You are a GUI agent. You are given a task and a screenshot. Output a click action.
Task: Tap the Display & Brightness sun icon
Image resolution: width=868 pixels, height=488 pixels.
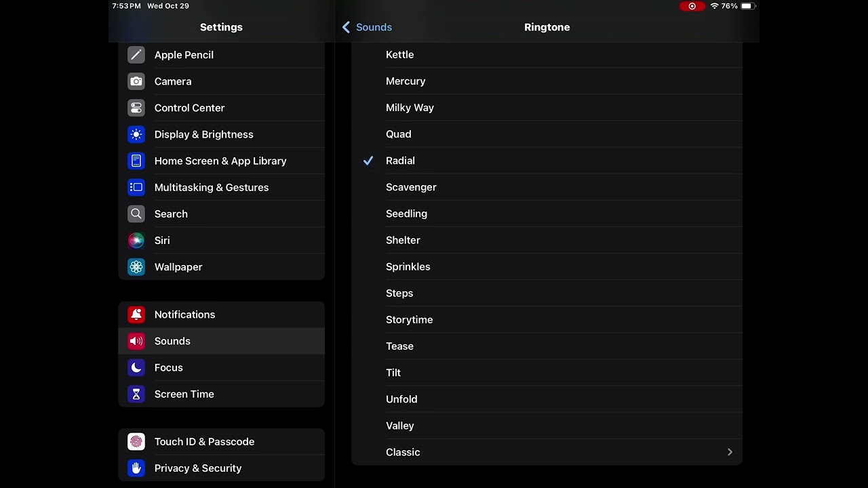pyautogui.click(x=136, y=134)
